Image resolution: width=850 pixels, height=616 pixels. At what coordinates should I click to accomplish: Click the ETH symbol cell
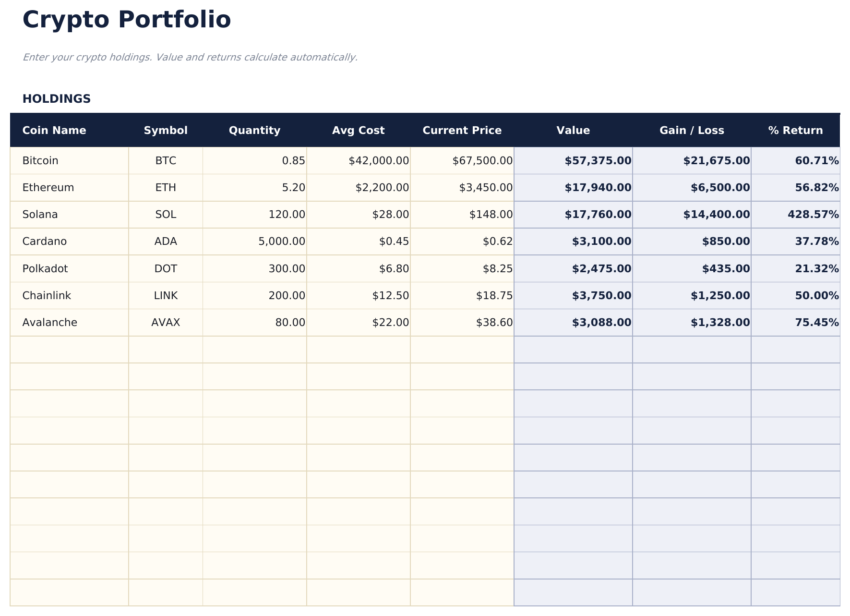[x=165, y=188]
